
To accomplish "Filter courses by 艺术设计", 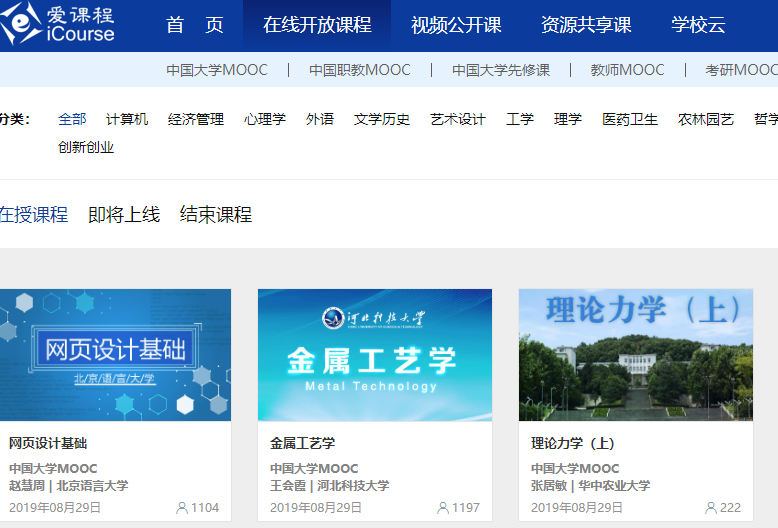I will 458,119.
